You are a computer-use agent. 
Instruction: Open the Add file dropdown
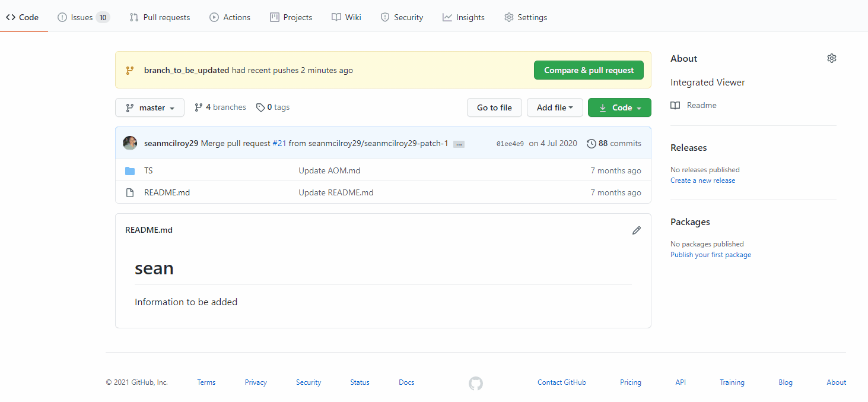point(555,107)
